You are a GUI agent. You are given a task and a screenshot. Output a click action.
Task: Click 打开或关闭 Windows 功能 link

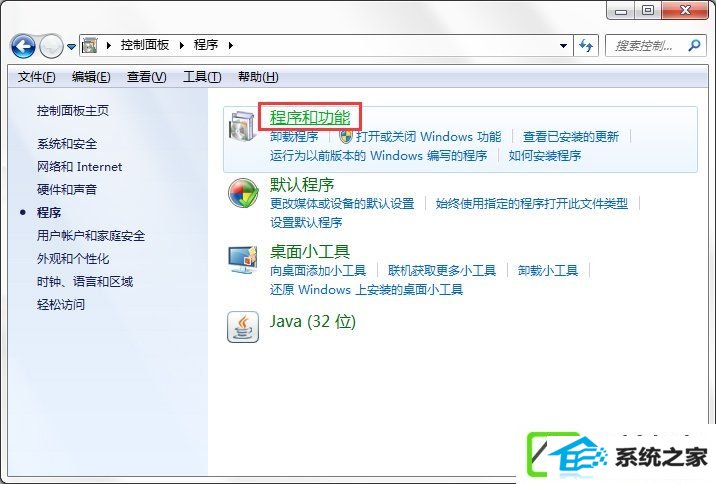pos(428,137)
